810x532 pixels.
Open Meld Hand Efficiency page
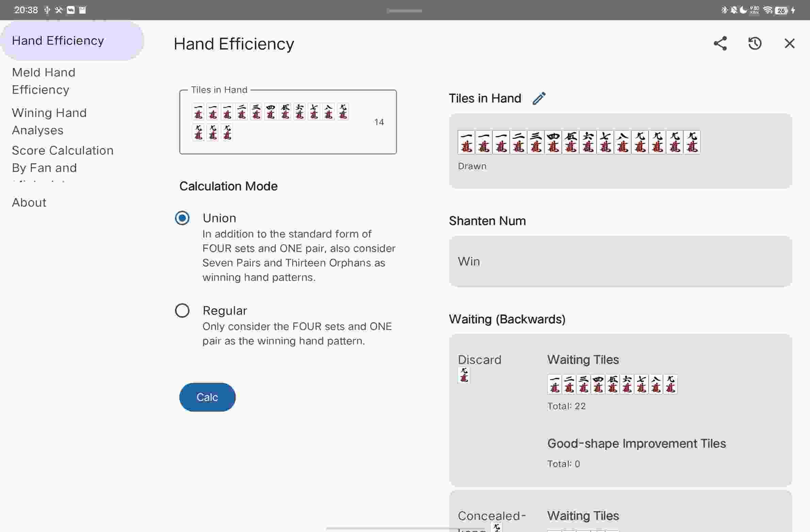click(44, 81)
